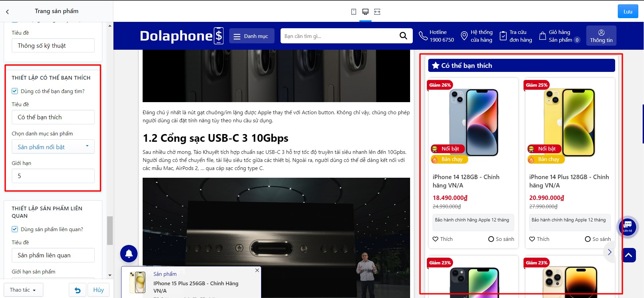Click the iPhone 15 Plus popup thumbnail
Screen dimensions: 644x298
pos(138,282)
